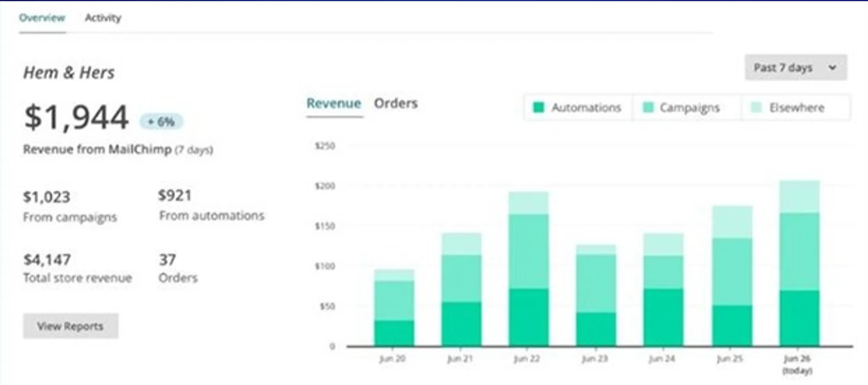Click the Campaigns legend color swatch
This screenshot has height=385, width=868.
(648, 107)
